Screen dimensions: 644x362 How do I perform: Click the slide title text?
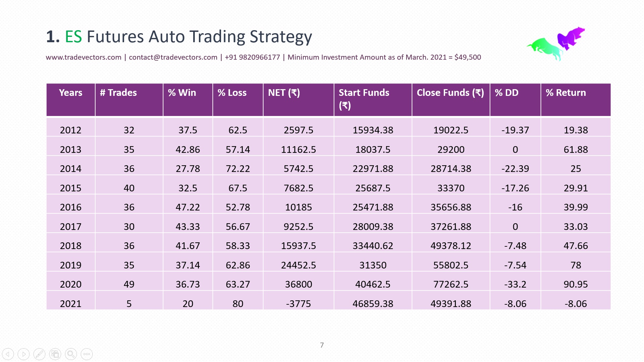tap(179, 37)
